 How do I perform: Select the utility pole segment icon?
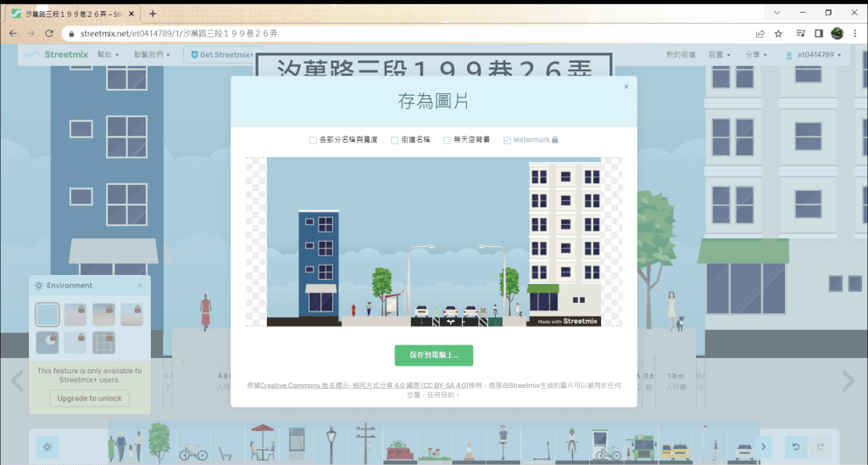(365, 444)
